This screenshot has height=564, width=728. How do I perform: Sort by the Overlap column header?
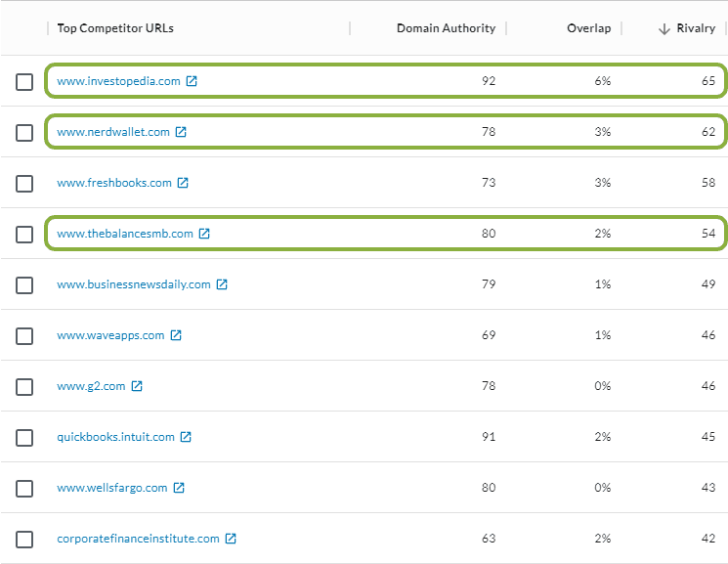pos(588,28)
